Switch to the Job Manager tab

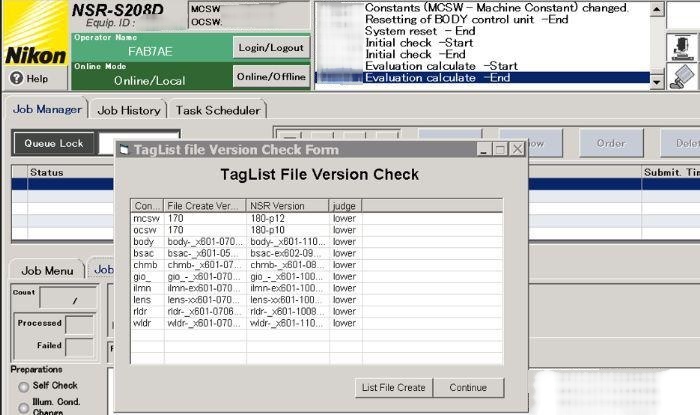tap(47, 109)
